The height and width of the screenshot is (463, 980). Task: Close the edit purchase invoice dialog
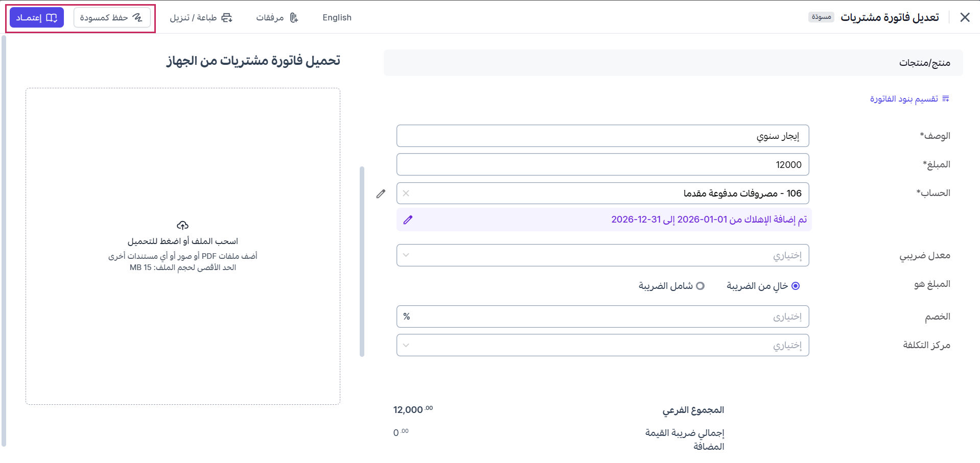click(x=965, y=17)
